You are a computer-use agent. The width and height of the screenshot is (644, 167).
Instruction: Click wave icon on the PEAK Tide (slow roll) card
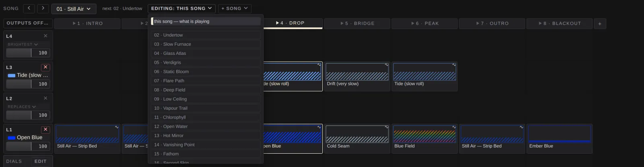[x=454, y=65]
